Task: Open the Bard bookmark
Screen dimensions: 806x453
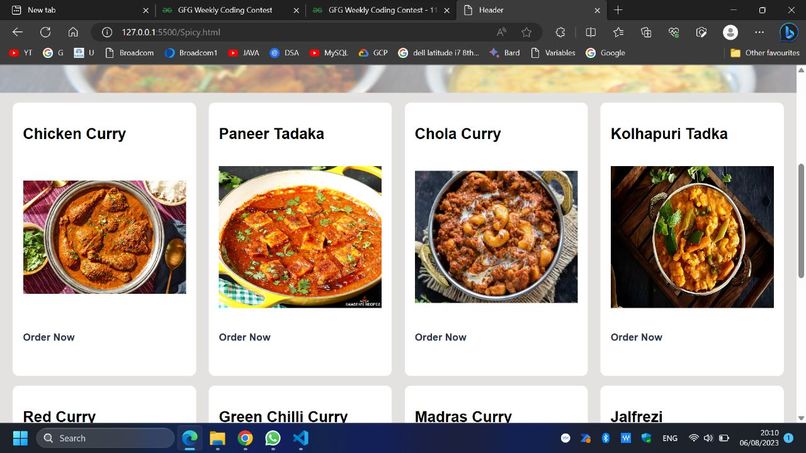Action: (x=504, y=52)
